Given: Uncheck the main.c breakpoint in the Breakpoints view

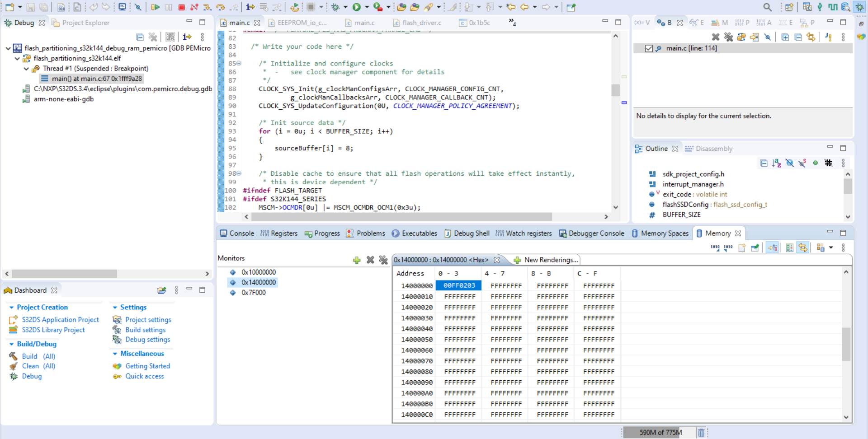Looking at the screenshot, I should [x=650, y=48].
